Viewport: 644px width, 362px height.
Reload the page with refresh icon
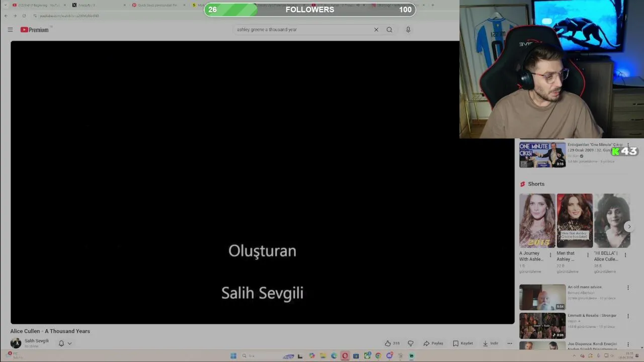click(24, 16)
